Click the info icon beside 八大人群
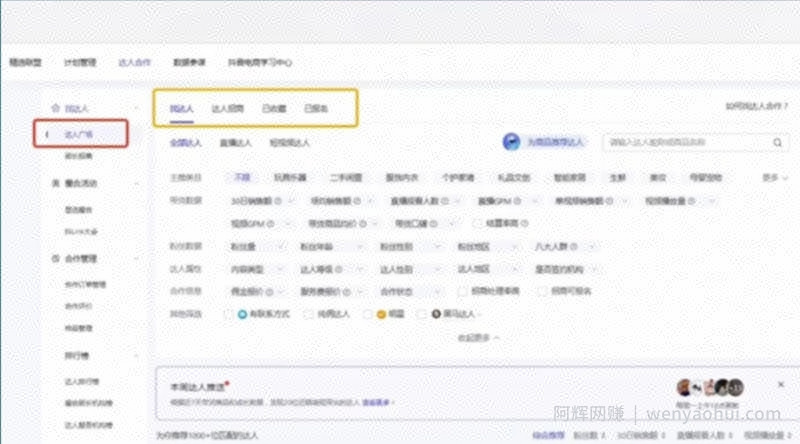This screenshot has height=444, width=800. tap(573, 246)
